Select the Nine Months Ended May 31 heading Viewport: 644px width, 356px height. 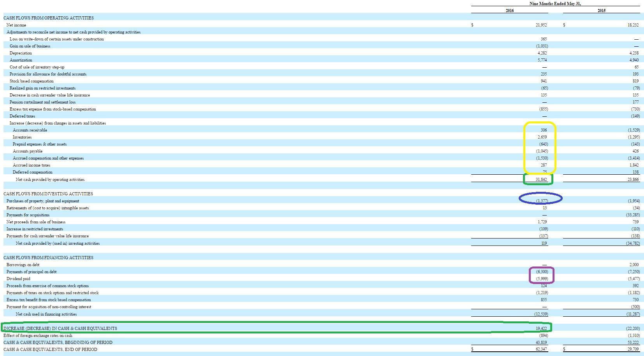pyautogui.click(x=556, y=4)
